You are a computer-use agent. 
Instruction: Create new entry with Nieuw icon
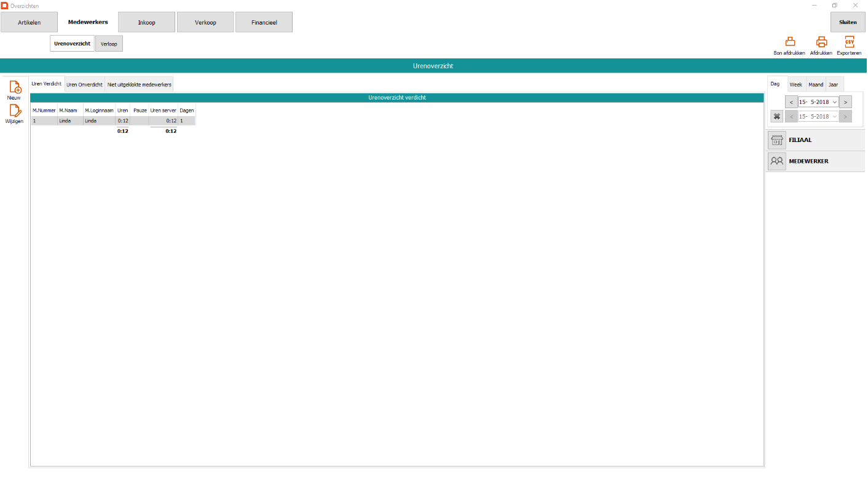[15, 87]
